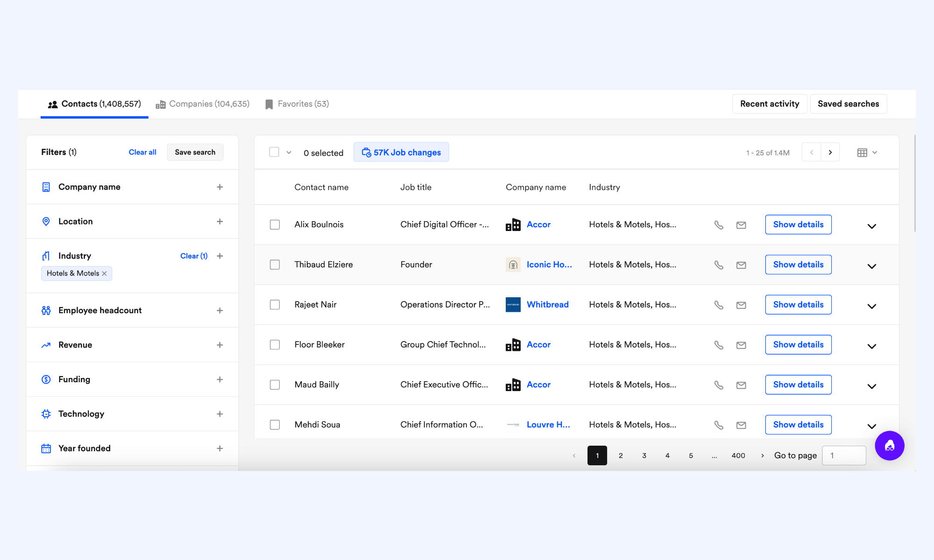Remove the Hotels & Motels filter chip
934x560 pixels.
[x=105, y=273]
